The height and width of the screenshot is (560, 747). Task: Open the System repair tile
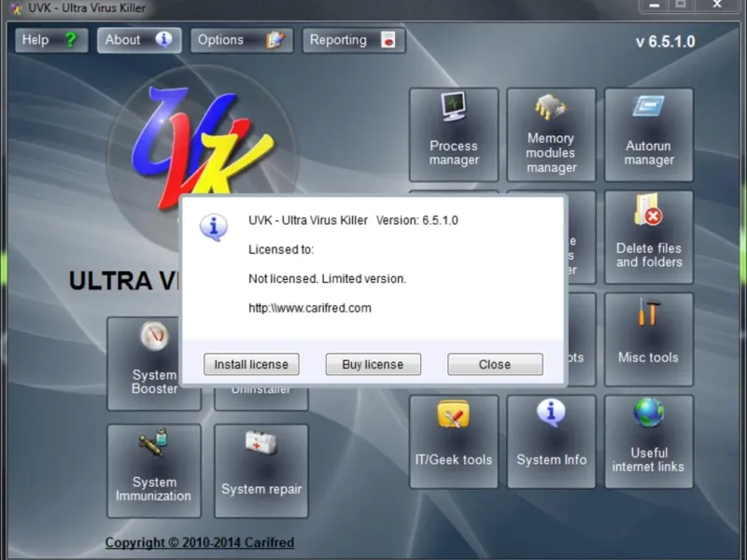click(x=261, y=471)
